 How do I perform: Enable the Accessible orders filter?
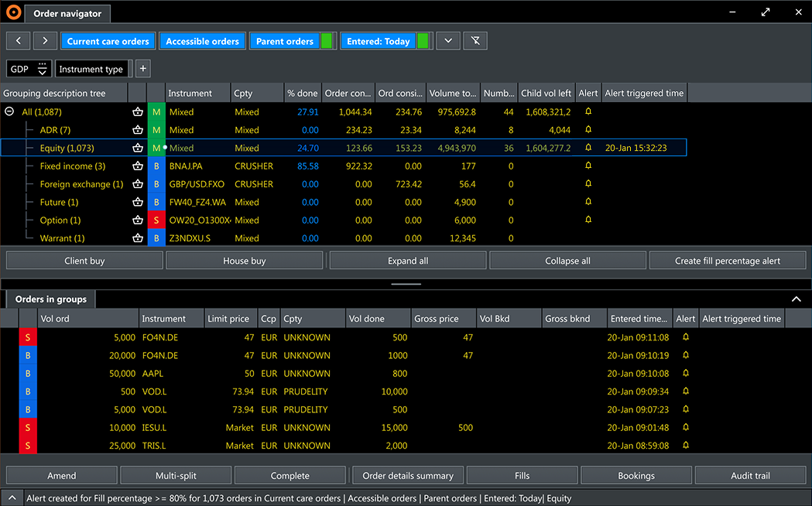[x=202, y=40]
